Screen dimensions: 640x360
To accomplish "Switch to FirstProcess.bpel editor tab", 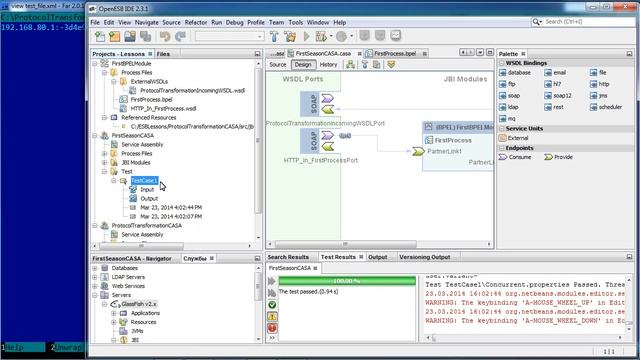I will [395, 53].
